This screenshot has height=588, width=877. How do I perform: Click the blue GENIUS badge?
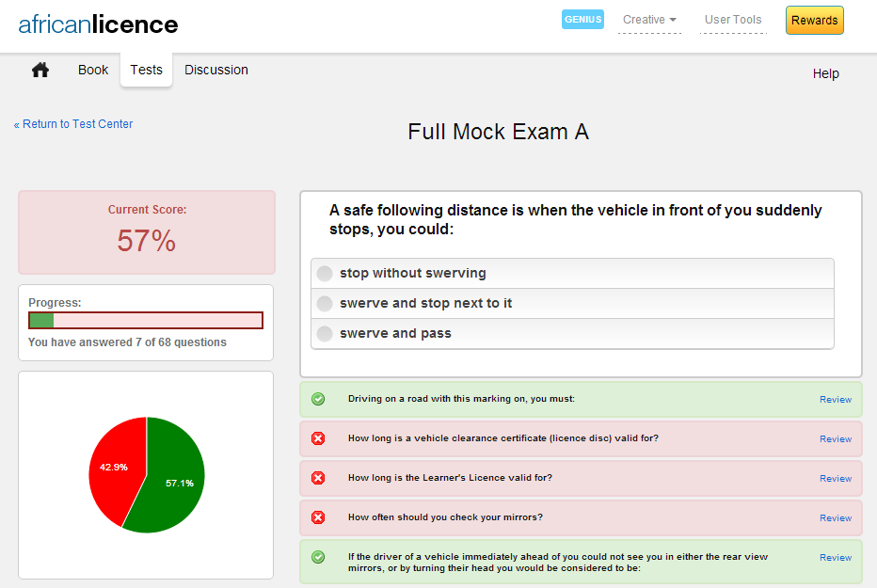tap(582, 19)
